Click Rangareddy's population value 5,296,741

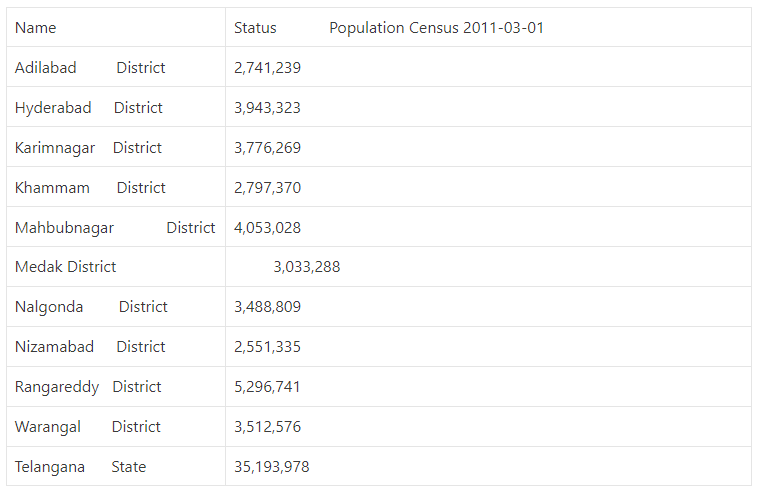coord(267,387)
